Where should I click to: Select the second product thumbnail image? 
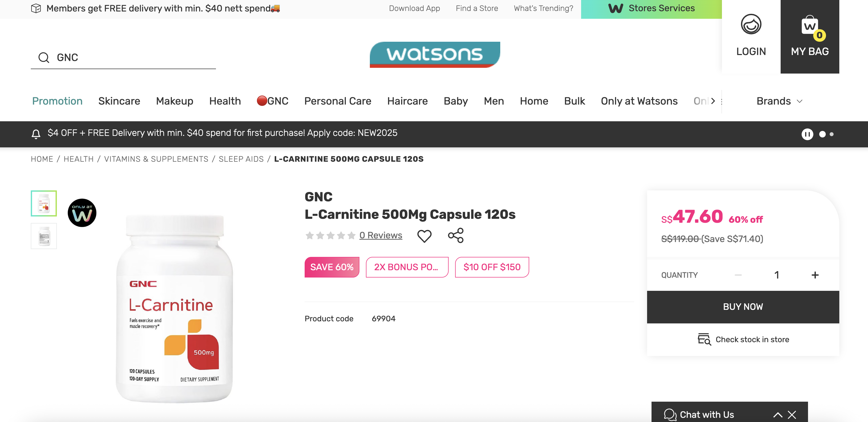pos(44,236)
